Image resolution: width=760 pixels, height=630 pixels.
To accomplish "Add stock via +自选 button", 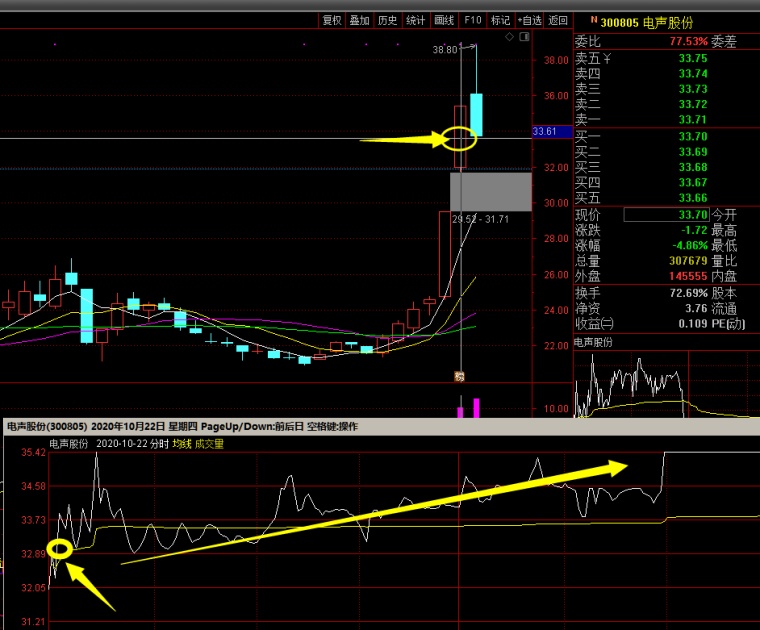I will [x=529, y=20].
